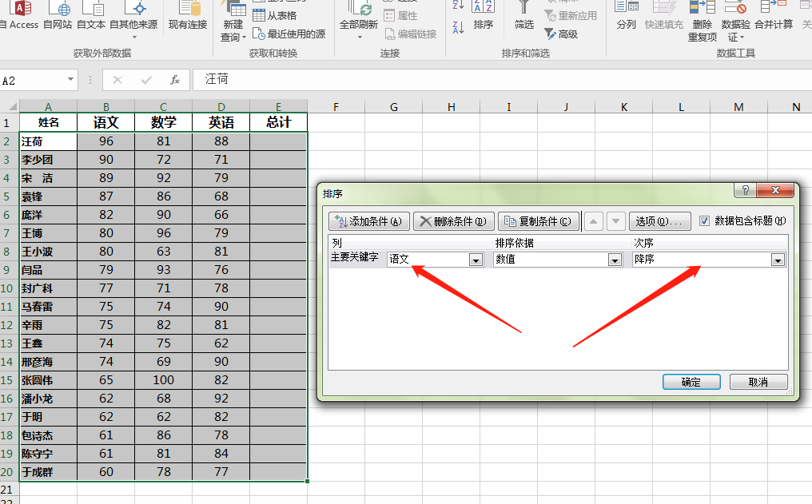Select column B header
Image resolution: width=812 pixels, height=504 pixels.
(105, 106)
